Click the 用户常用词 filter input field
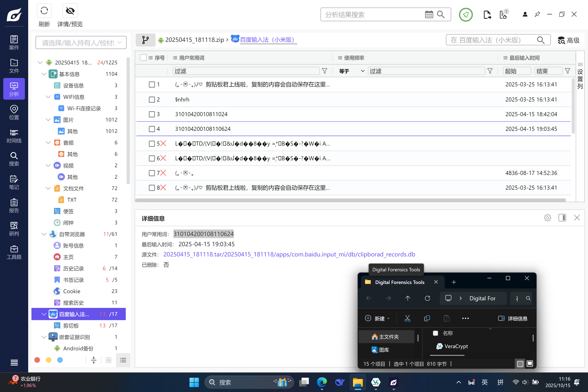 (246, 71)
